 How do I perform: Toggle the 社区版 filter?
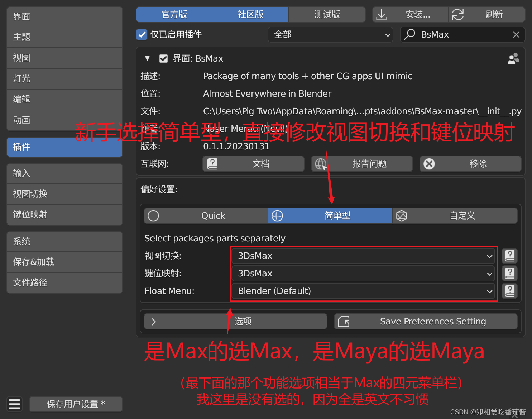tap(250, 15)
